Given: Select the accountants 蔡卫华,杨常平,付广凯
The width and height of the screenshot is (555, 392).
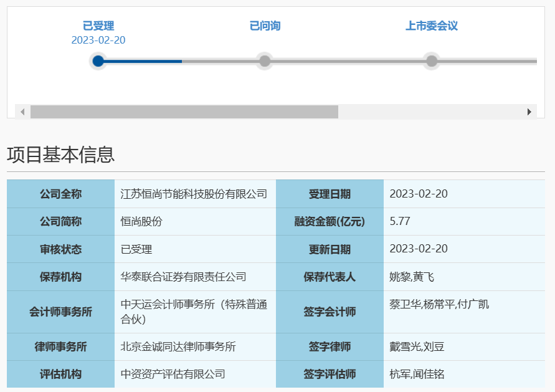Looking at the screenshot, I should 439,305.
